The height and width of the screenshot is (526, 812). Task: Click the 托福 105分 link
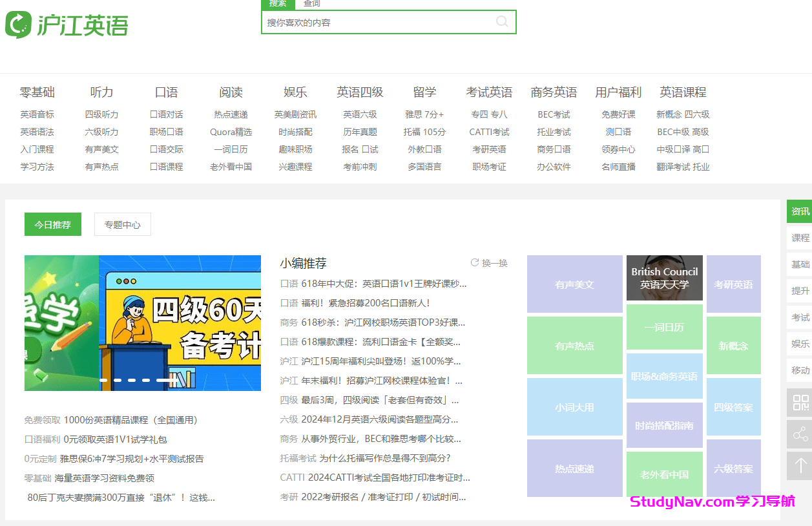[x=425, y=131]
